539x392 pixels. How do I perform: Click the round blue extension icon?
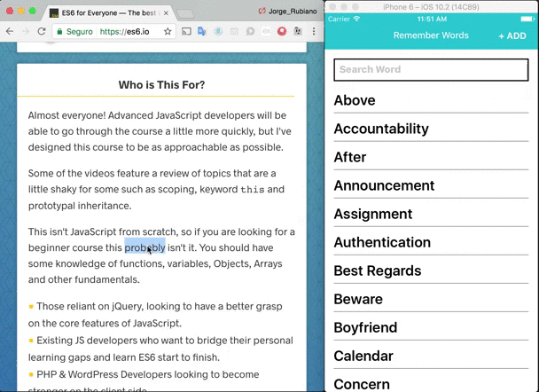(x=218, y=32)
